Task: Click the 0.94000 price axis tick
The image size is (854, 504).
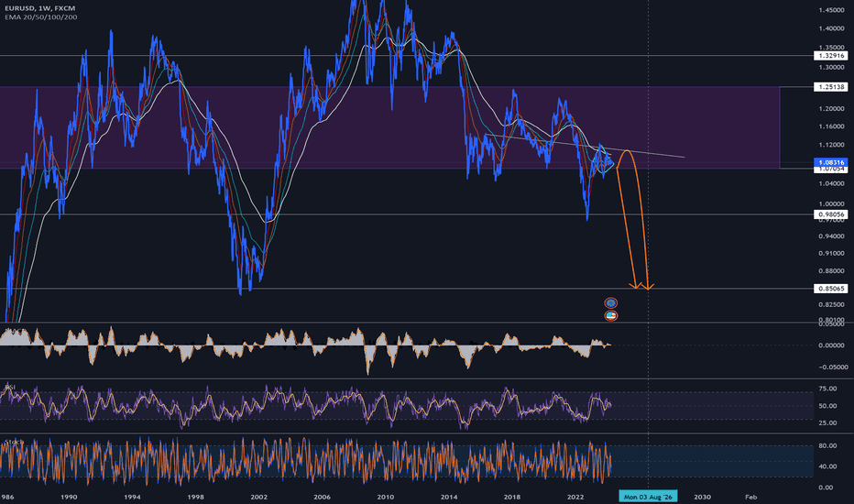Action: 831,236
